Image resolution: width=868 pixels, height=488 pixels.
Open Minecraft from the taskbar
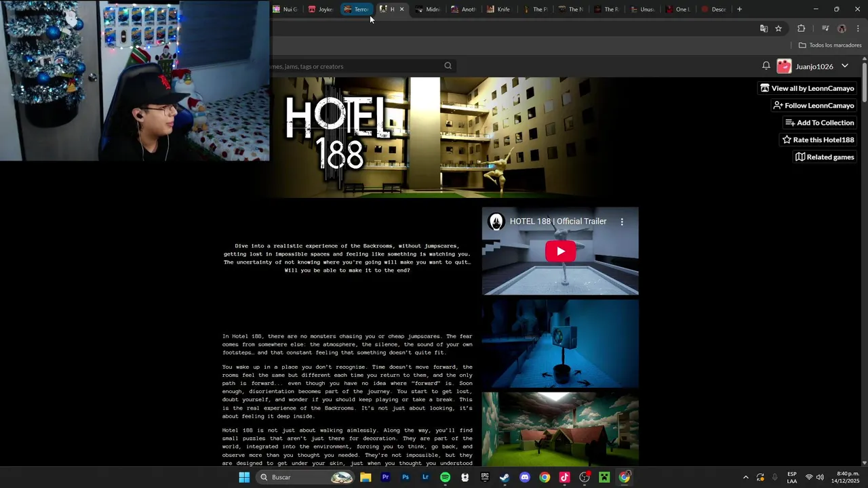click(604, 477)
